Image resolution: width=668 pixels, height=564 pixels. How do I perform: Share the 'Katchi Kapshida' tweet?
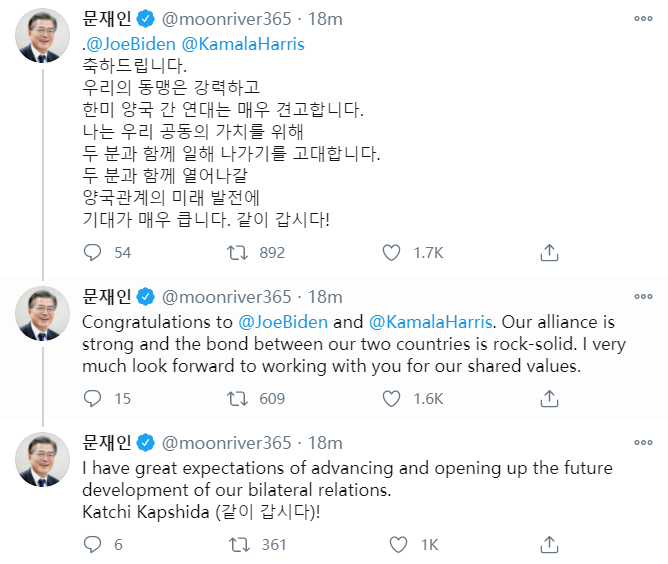pyautogui.click(x=549, y=544)
